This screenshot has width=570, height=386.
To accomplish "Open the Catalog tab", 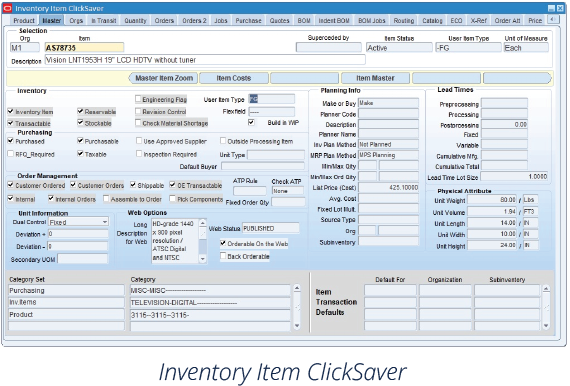I will [432, 21].
